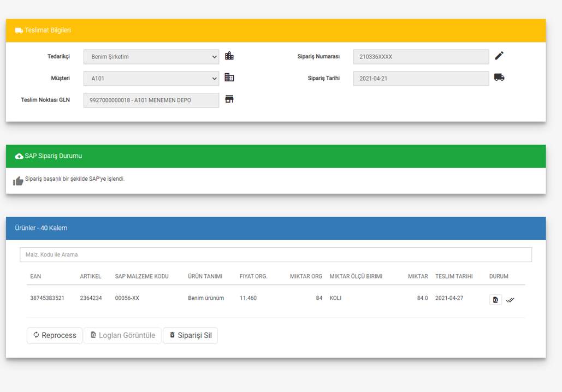Screen dimensions: 562x392
Task: Open the Müşteri dropdown showing A101
Action: point(151,79)
